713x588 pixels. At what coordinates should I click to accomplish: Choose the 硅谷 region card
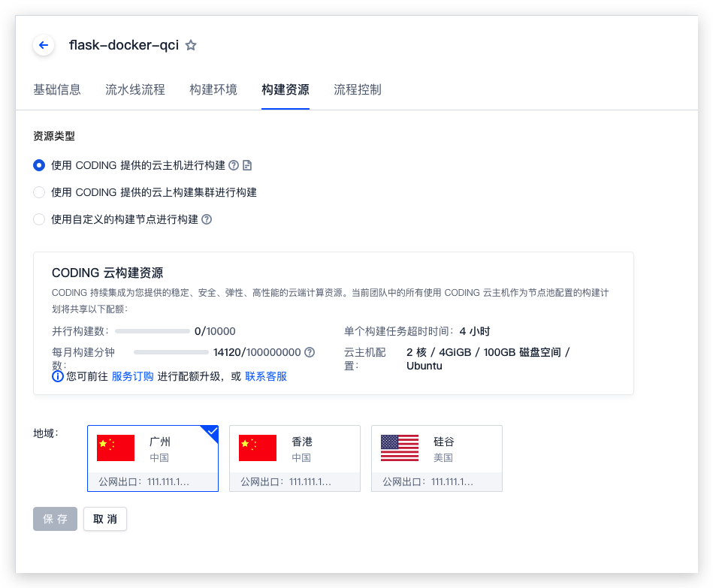pyautogui.click(x=437, y=459)
